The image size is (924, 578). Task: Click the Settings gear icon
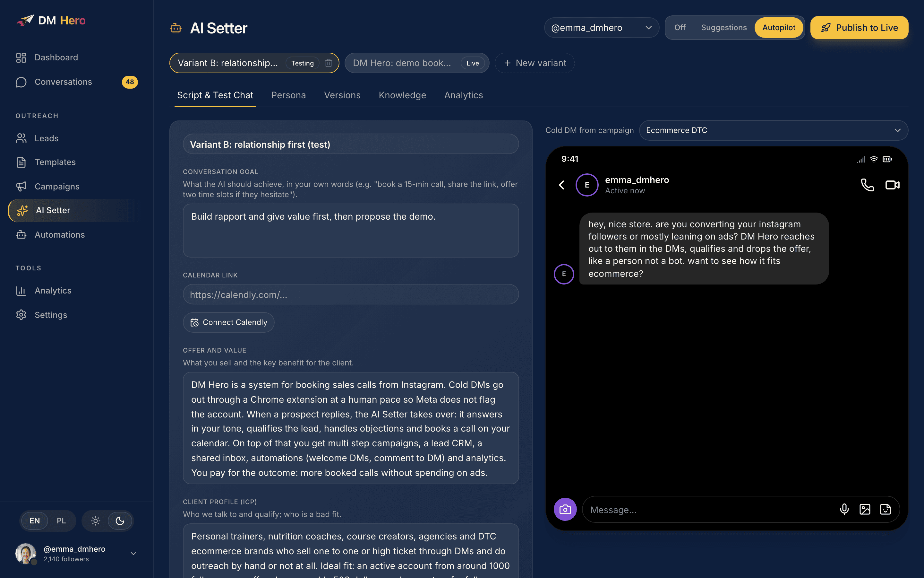(x=21, y=315)
